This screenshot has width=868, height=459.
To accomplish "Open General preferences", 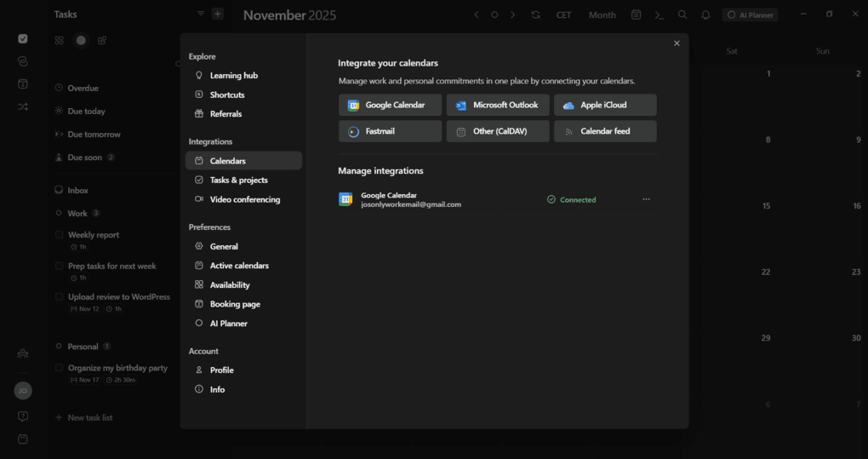I will coord(243,246).
